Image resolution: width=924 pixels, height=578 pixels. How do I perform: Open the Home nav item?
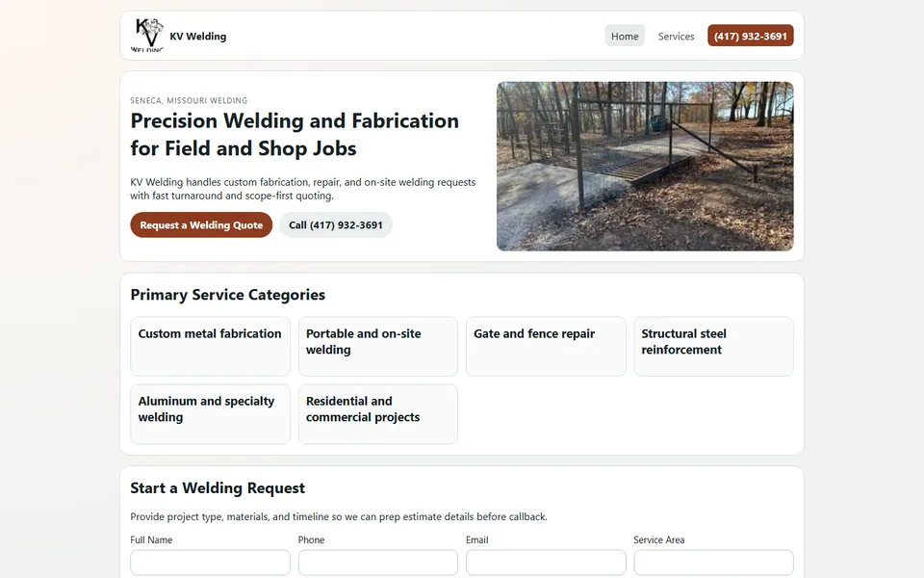tap(625, 36)
